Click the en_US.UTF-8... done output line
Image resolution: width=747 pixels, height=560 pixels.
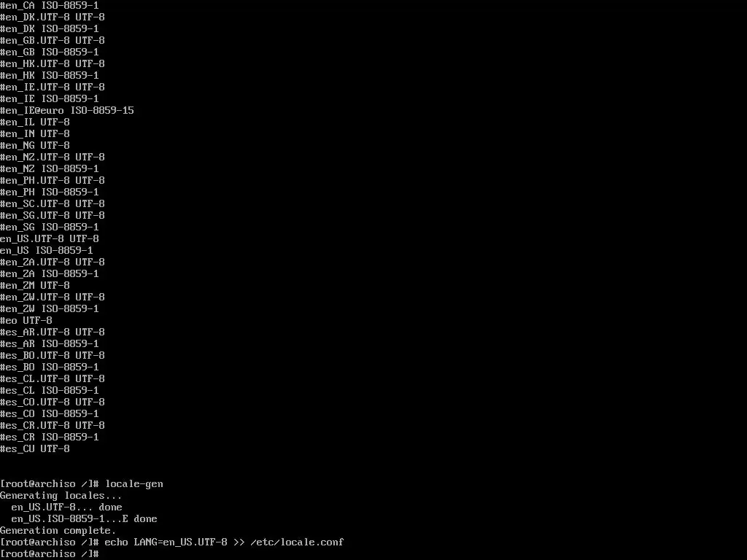(66, 507)
